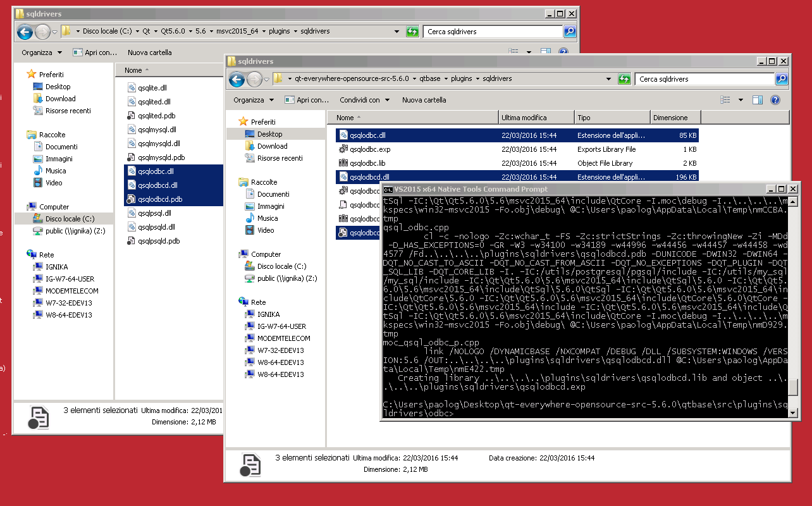
Task: Select the qsqlmysqld.pdb file
Action: coord(161,157)
